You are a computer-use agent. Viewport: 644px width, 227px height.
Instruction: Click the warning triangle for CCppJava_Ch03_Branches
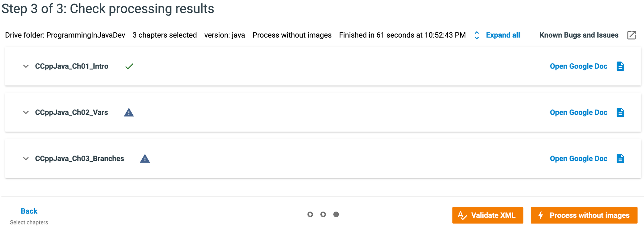145,158
